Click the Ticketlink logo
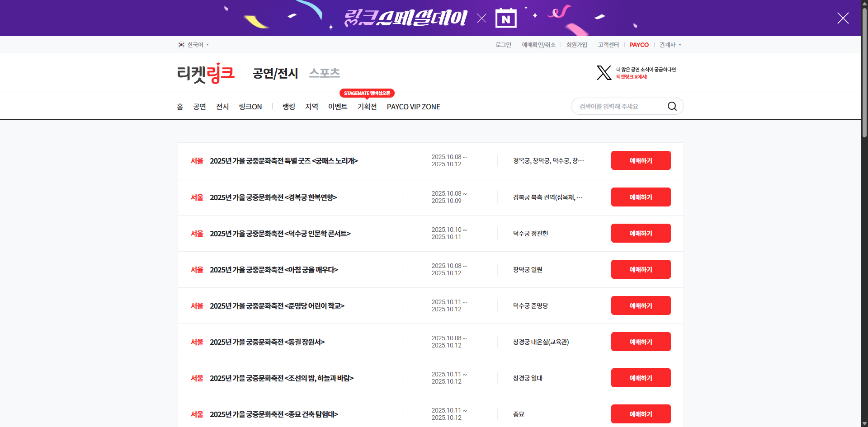Viewport: 868px width, 427px height. (206, 73)
